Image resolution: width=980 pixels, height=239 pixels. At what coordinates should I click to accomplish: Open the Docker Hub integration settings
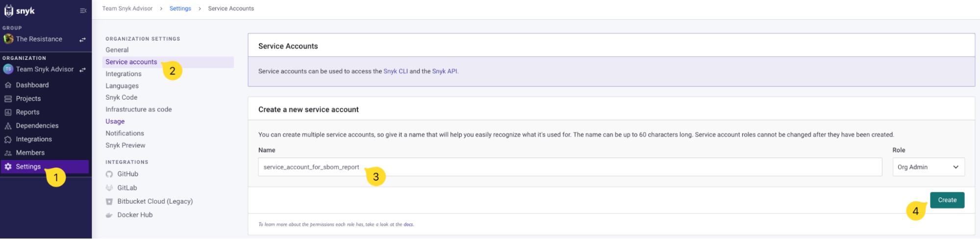(x=135, y=215)
